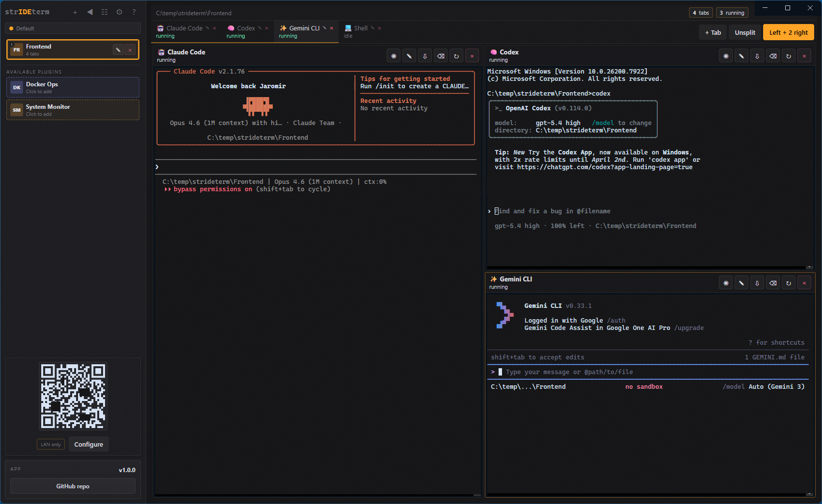The height and width of the screenshot is (504, 822).
Task: Click the download arrow icon in the Codex pane
Action: pyautogui.click(x=757, y=56)
